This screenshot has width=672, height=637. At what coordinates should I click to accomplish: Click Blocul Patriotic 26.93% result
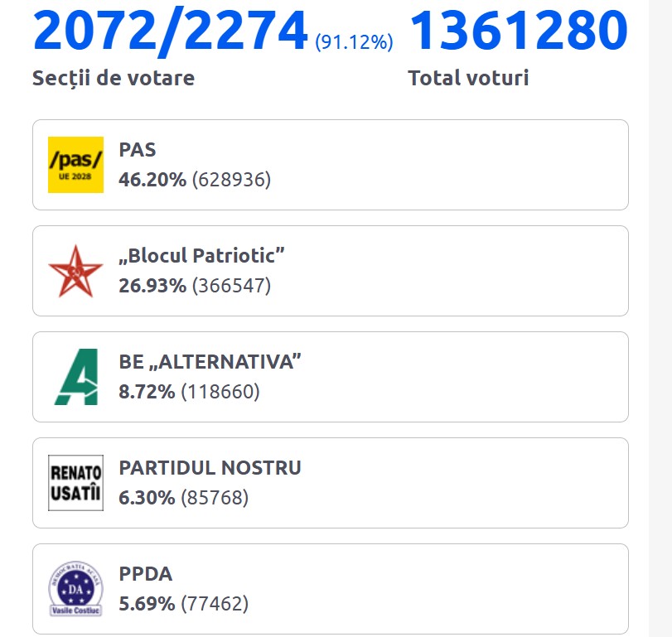[152, 286]
